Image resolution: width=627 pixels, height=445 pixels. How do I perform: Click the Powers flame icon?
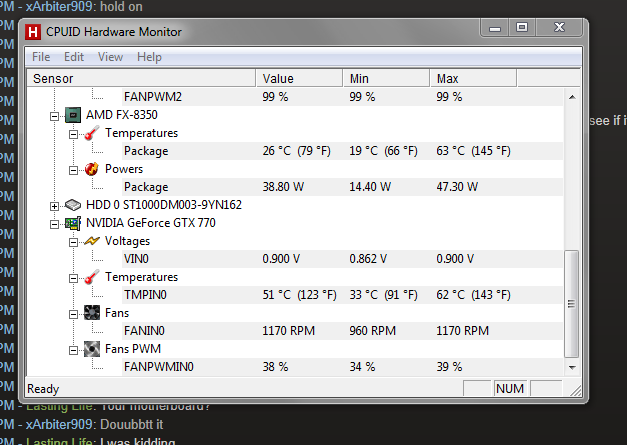click(x=92, y=169)
